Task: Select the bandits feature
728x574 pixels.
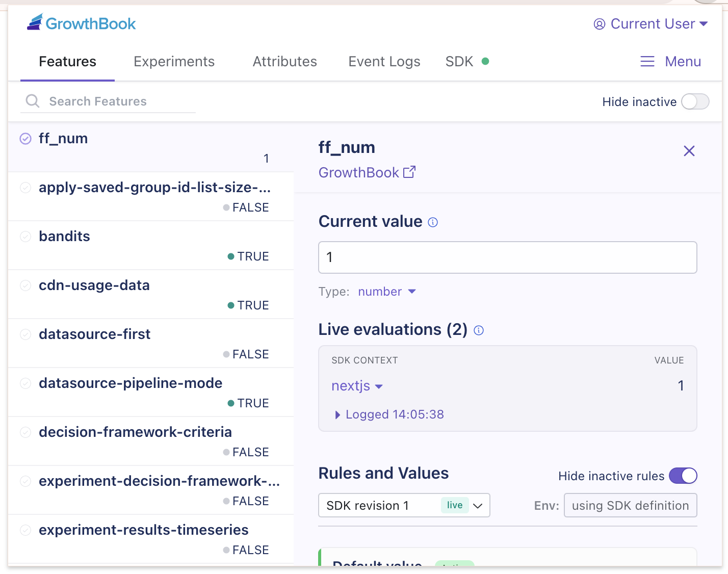Action: coord(151,246)
